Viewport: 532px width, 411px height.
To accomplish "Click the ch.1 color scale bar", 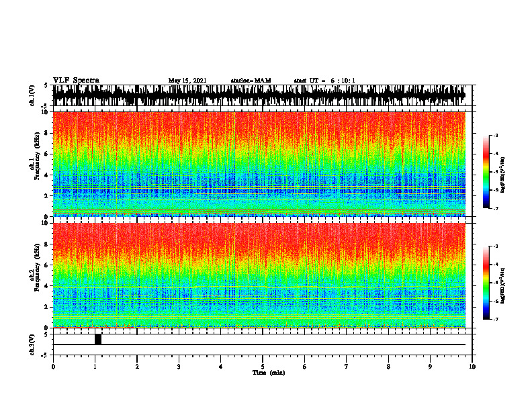I will pyautogui.click(x=486, y=172).
